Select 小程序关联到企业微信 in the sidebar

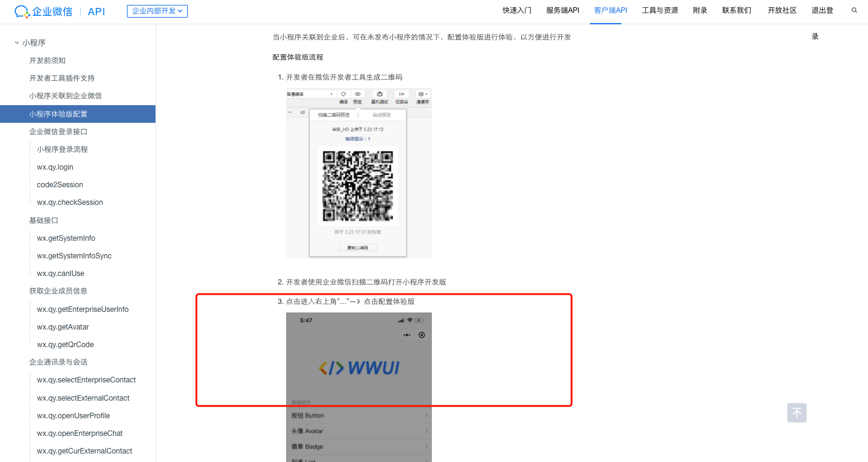pos(66,96)
